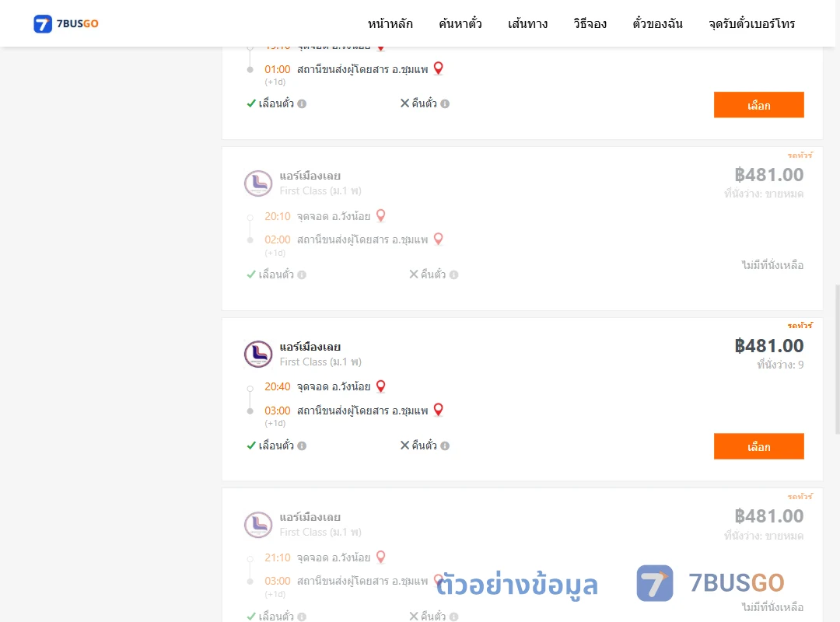Click the 'ที่นั่งว่าง: 9' seat count
Image resolution: width=840 pixels, height=622 pixels.
click(x=780, y=365)
